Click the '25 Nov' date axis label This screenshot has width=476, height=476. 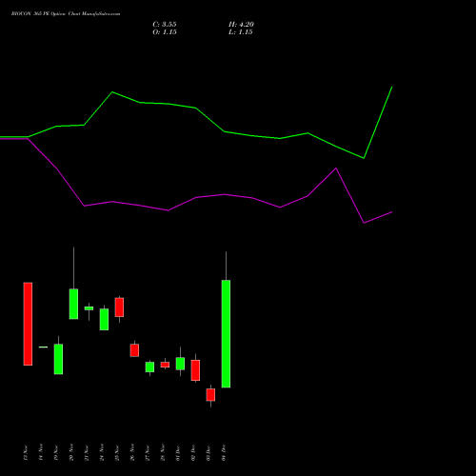click(117, 453)
